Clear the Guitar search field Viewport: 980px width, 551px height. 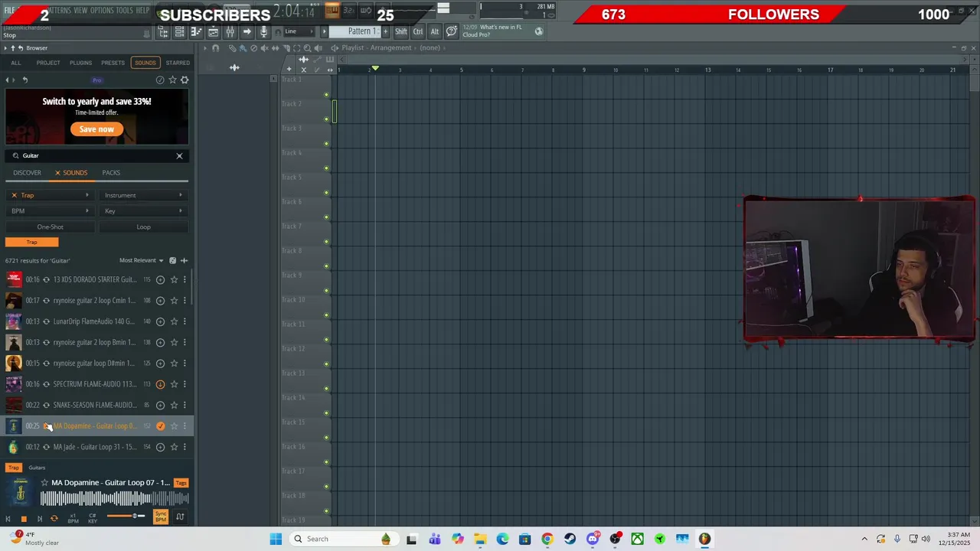click(179, 155)
